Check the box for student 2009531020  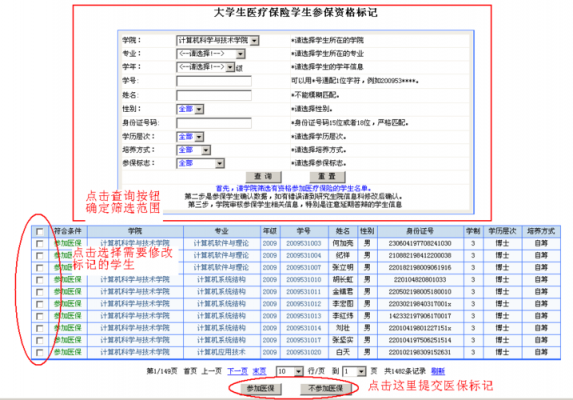pos(39,353)
